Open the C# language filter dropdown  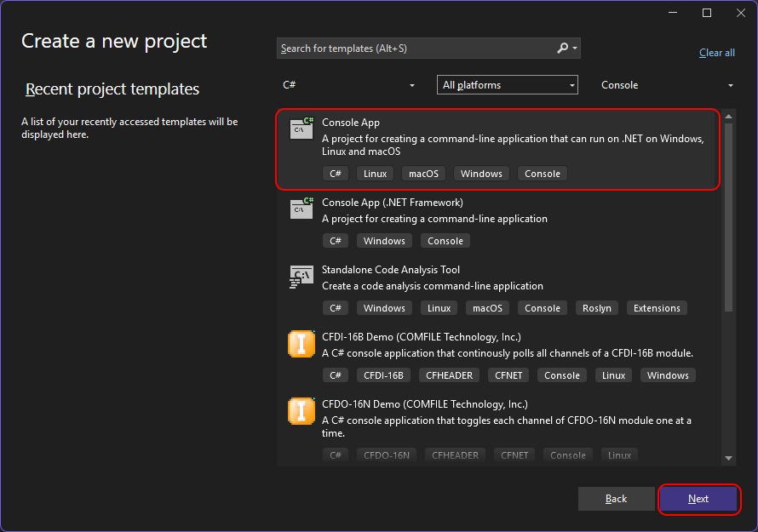point(347,85)
